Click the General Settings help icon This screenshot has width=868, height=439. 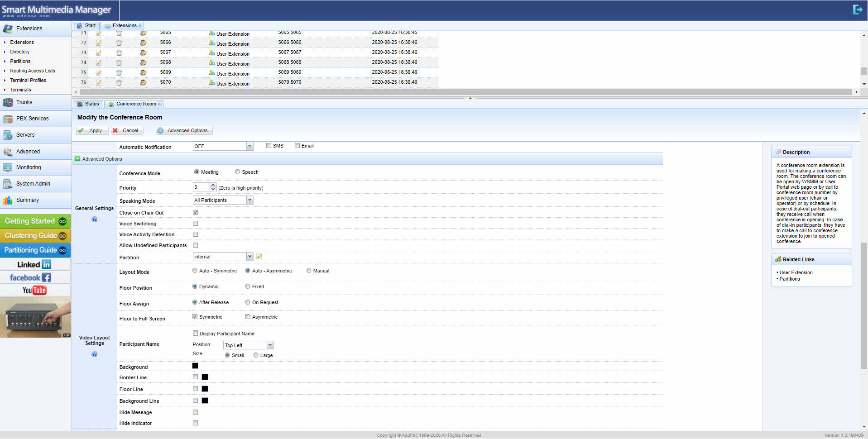tap(95, 219)
